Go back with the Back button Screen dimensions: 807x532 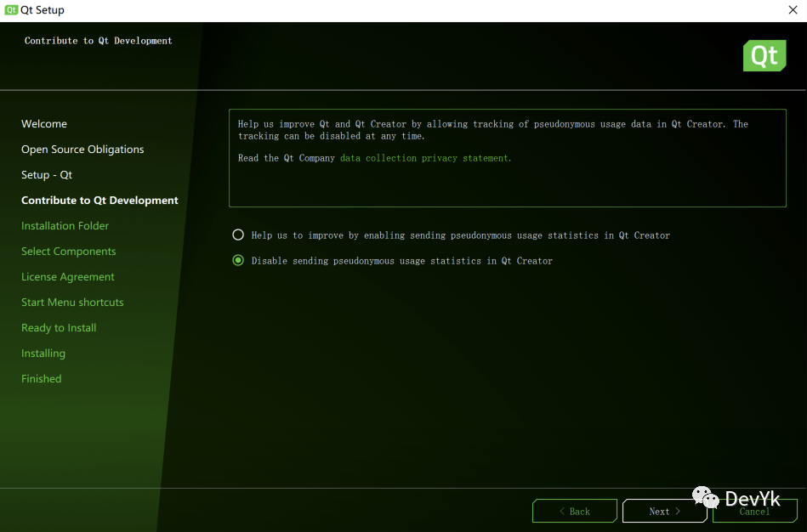click(574, 511)
